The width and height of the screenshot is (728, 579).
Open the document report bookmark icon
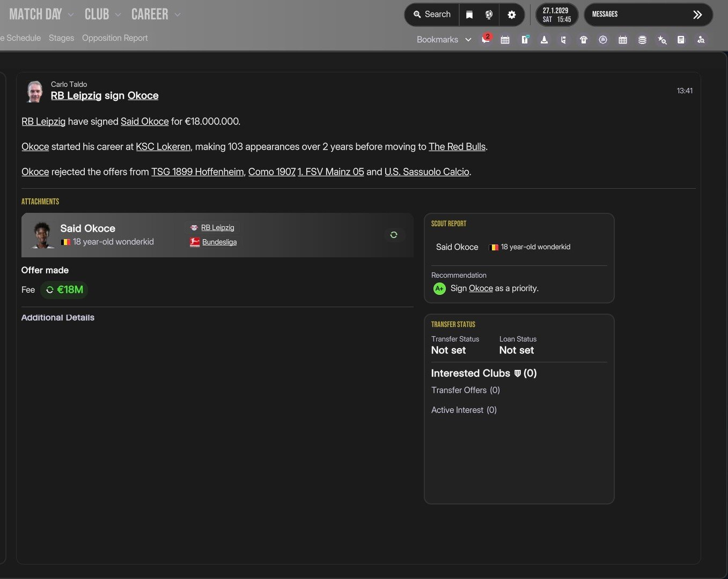click(681, 40)
